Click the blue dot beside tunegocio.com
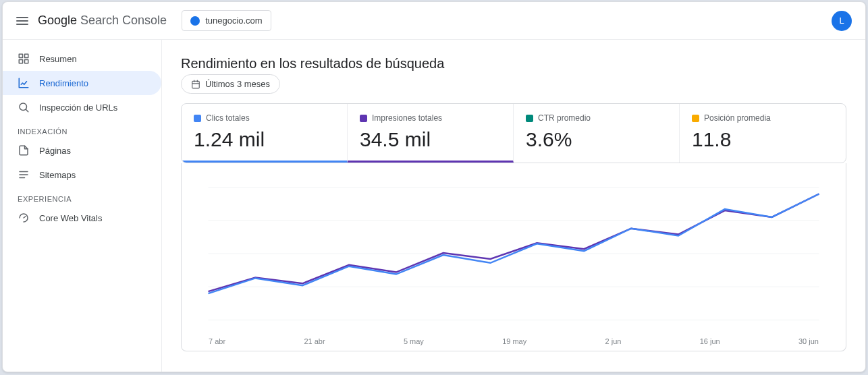The width and height of the screenshot is (868, 375). [195, 21]
